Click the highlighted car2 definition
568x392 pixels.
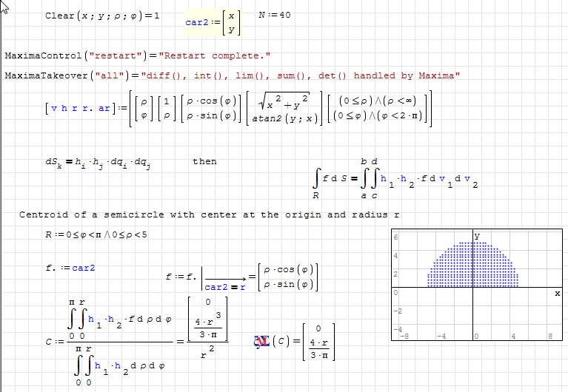(x=212, y=22)
